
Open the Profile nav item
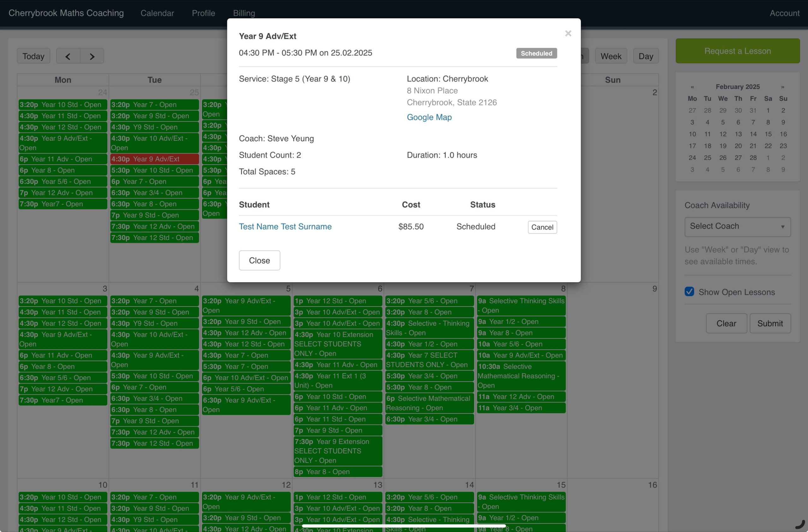click(x=203, y=13)
